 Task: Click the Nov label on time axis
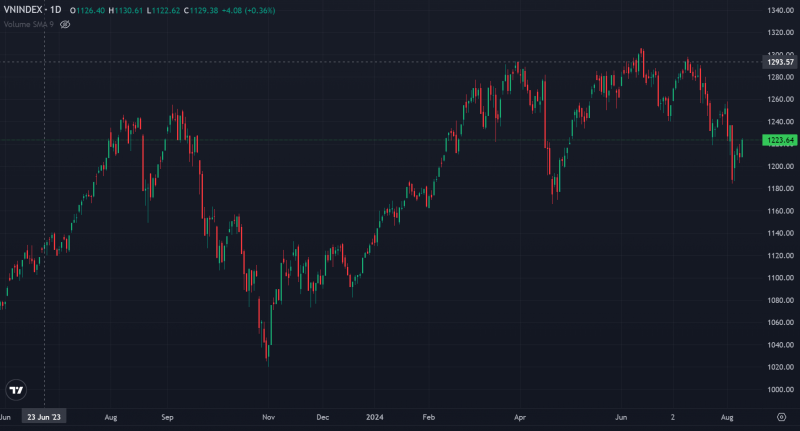(268, 417)
